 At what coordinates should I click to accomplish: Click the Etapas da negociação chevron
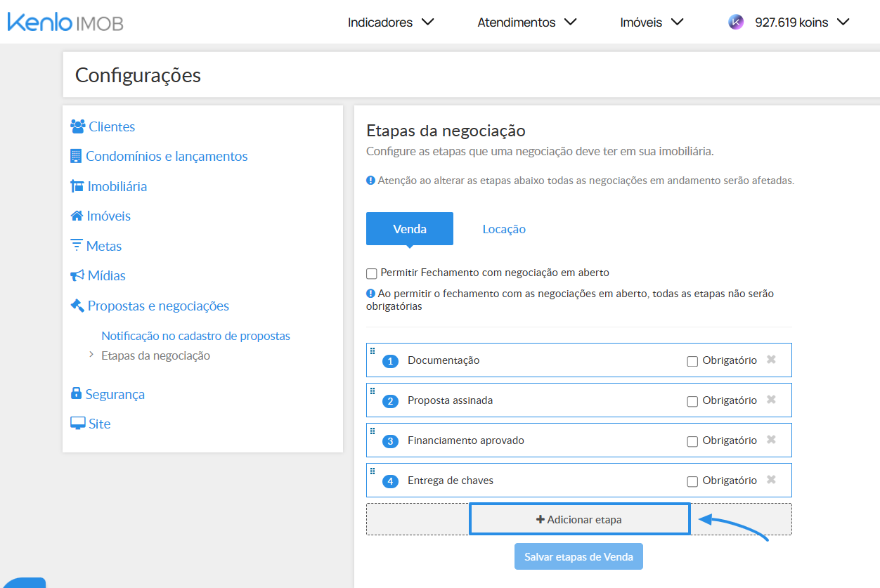91,355
